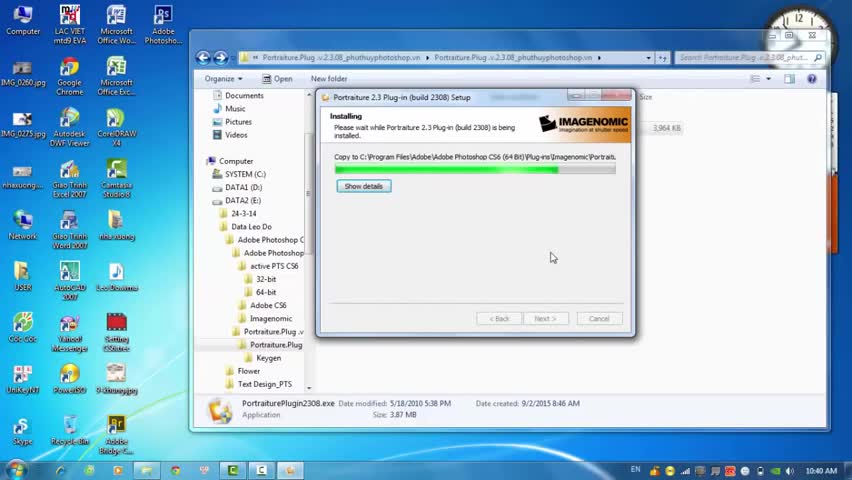Open Camtasia Studio 8 shortcut
The width and height of the screenshot is (852, 480).
point(116,179)
